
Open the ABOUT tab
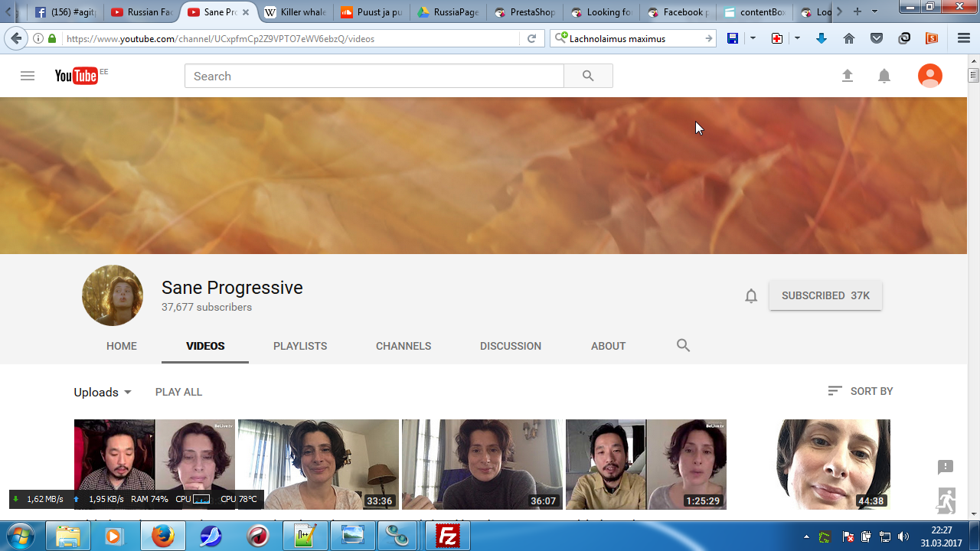609,346
